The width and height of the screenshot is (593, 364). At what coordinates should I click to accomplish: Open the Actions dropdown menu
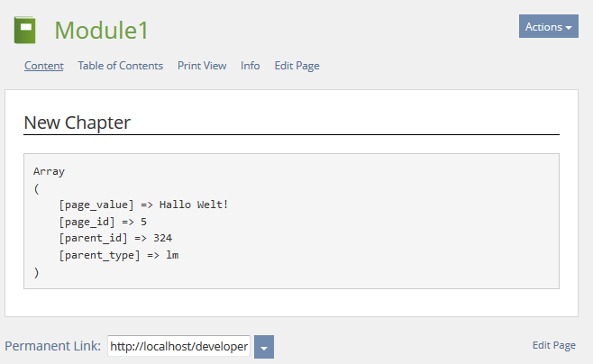pos(548,26)
